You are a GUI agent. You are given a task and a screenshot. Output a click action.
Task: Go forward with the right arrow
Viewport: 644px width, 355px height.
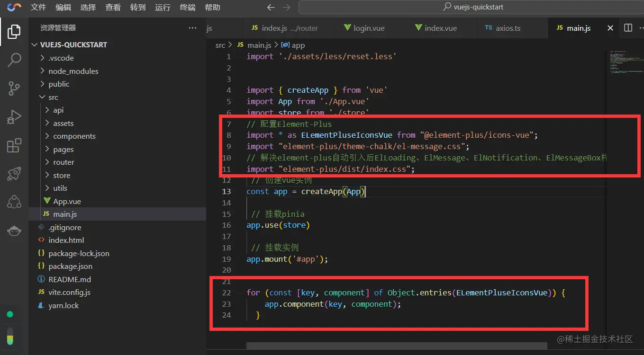tap(286, 7)
